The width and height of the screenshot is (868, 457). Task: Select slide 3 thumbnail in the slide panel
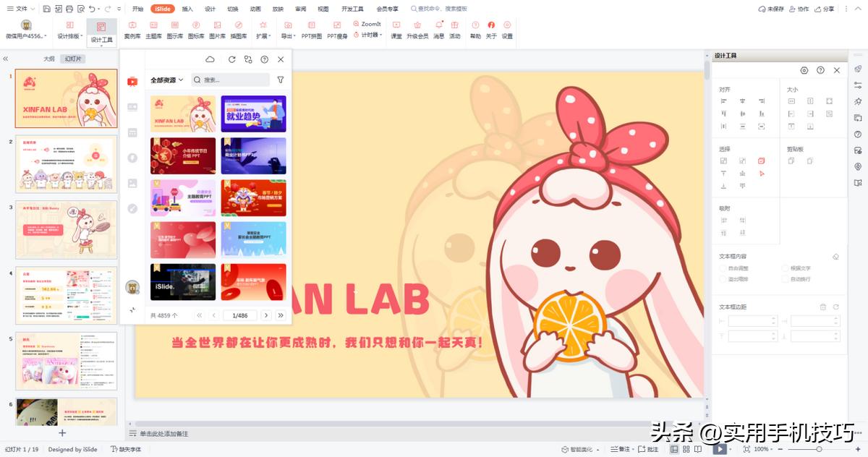(x=67, y=229)
